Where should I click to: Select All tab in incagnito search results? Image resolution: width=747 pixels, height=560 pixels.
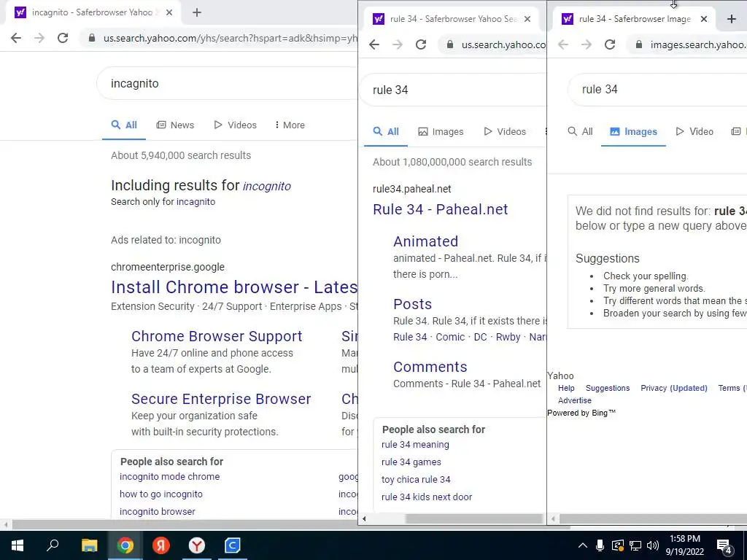point(124,125)
